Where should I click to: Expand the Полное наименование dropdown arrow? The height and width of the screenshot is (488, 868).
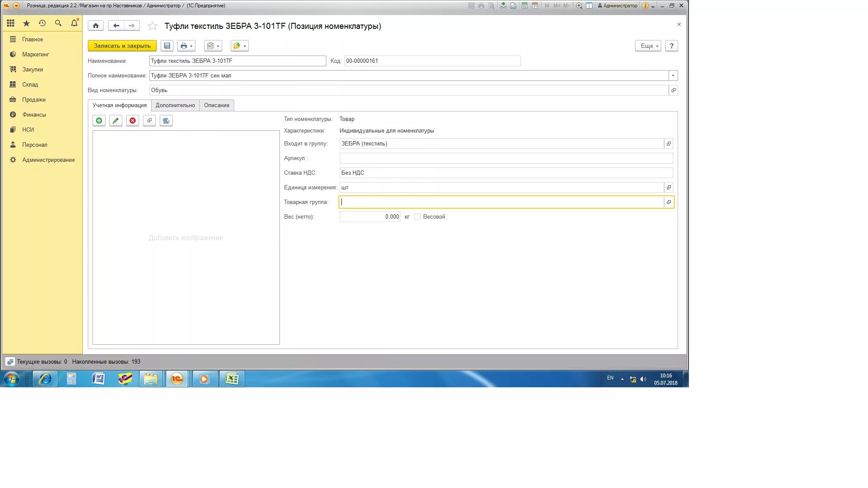(673, 76)
